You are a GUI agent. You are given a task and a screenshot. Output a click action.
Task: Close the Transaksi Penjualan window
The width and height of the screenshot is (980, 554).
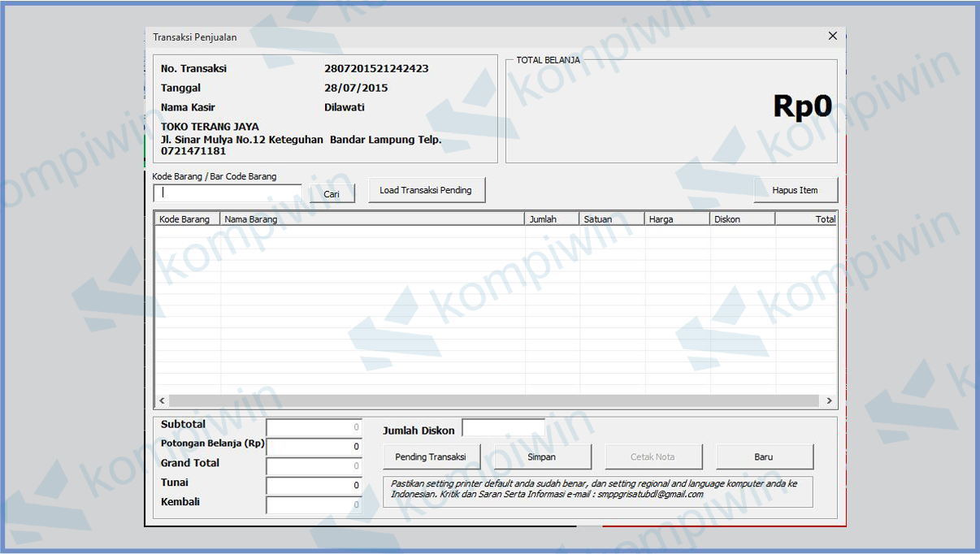(x=832, y=36)
